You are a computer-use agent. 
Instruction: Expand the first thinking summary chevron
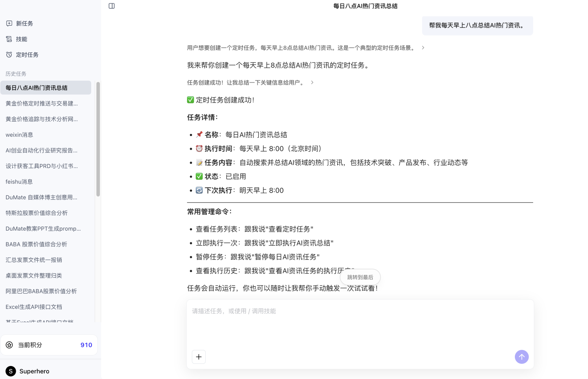pos(423,47)
